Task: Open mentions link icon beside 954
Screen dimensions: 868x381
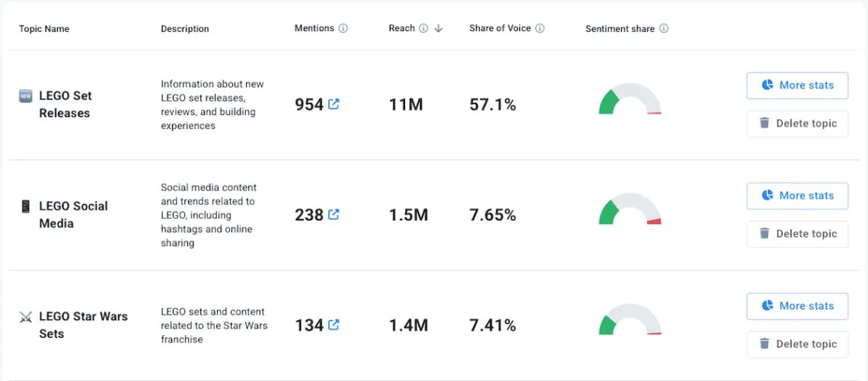Action: [333, 104]
